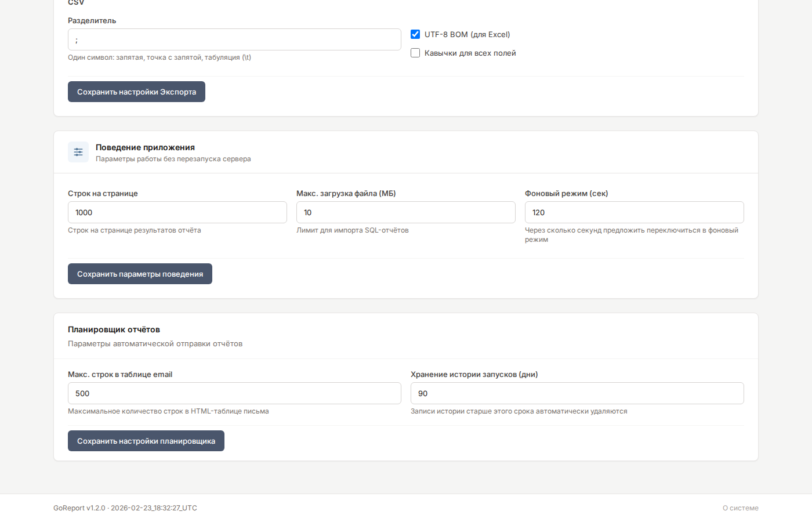Viewport: 812px width, 522px height.
Task: Click into the Строк на странице field
Action: pyautogui.click(x=177, y=212)
